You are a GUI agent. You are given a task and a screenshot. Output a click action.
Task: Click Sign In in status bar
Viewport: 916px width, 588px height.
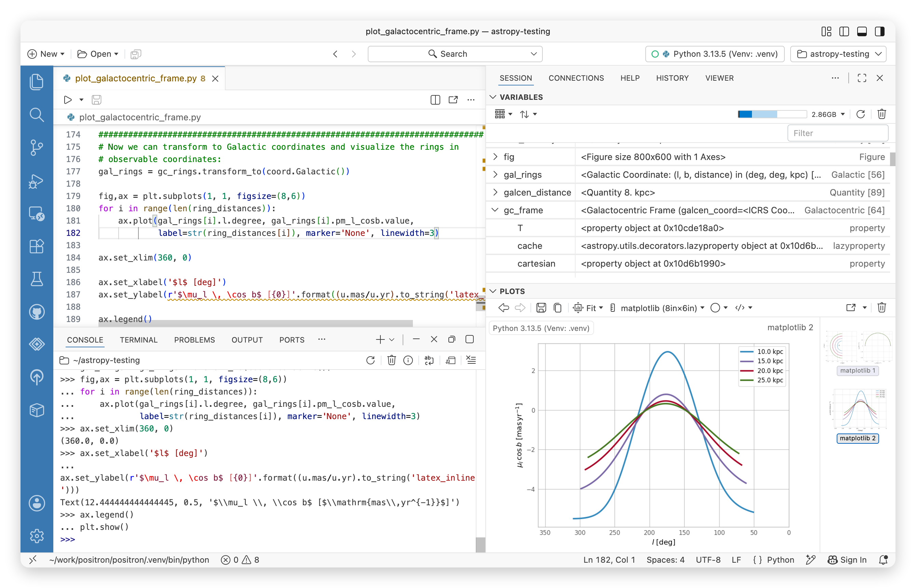point(847,559)
